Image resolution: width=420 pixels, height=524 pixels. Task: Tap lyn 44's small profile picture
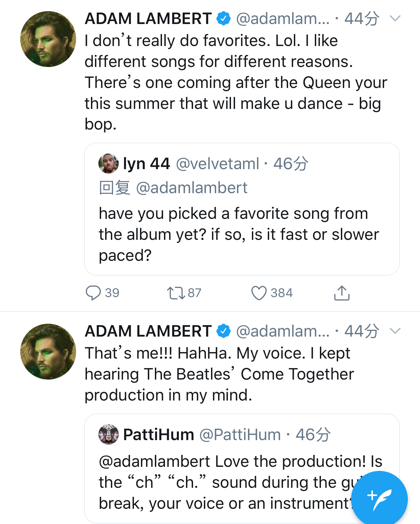click(x=109, y=164)
